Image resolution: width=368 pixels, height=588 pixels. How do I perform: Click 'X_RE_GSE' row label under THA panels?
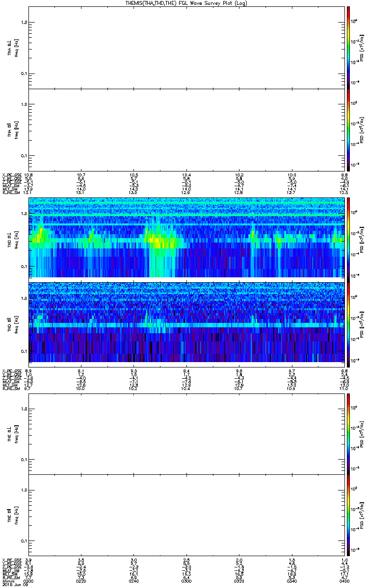(x=11, y=175)
